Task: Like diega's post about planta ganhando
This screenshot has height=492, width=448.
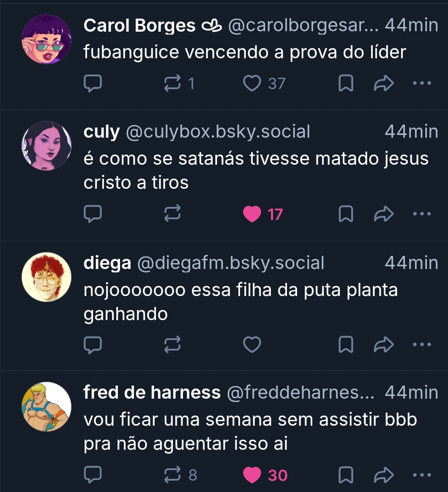Action: pyautogui.click(x=252, y=345)
